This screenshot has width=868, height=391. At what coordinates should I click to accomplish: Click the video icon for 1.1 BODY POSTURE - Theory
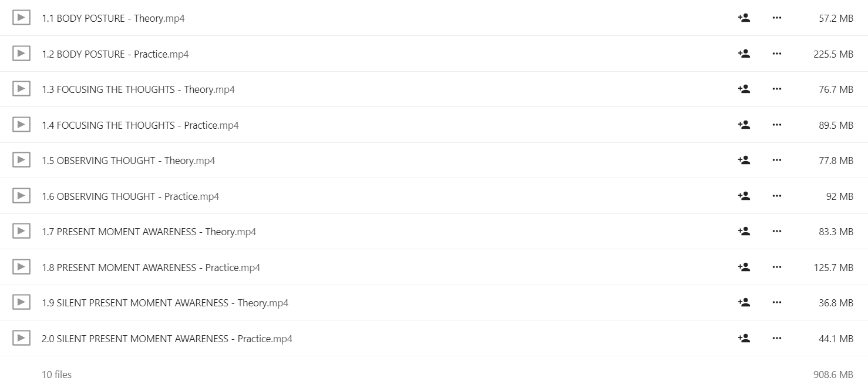tap(21, 18)
